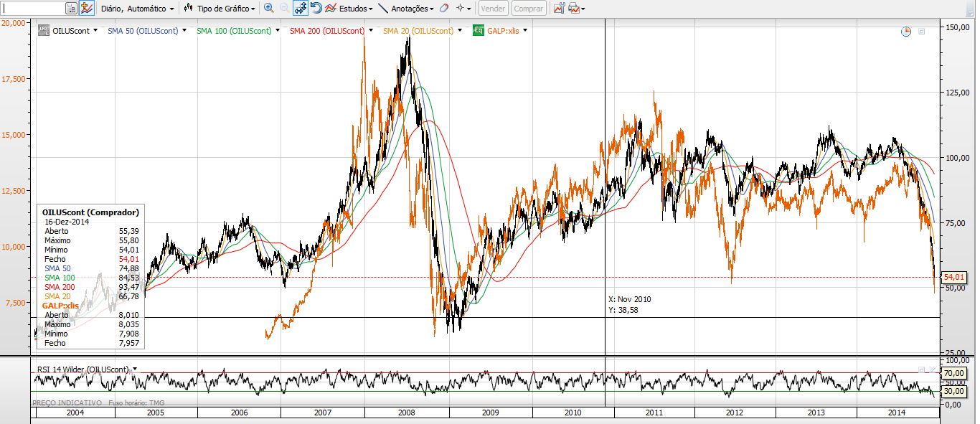Toggle the auto-scale arrows tool

click(301, 9)
